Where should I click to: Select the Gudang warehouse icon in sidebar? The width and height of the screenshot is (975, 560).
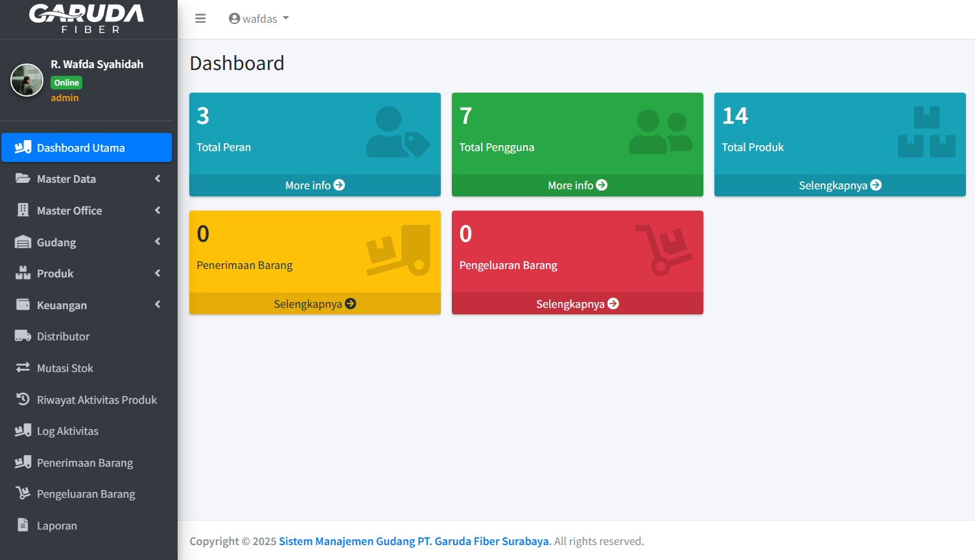pyautogui.click(x=23, y=242)
